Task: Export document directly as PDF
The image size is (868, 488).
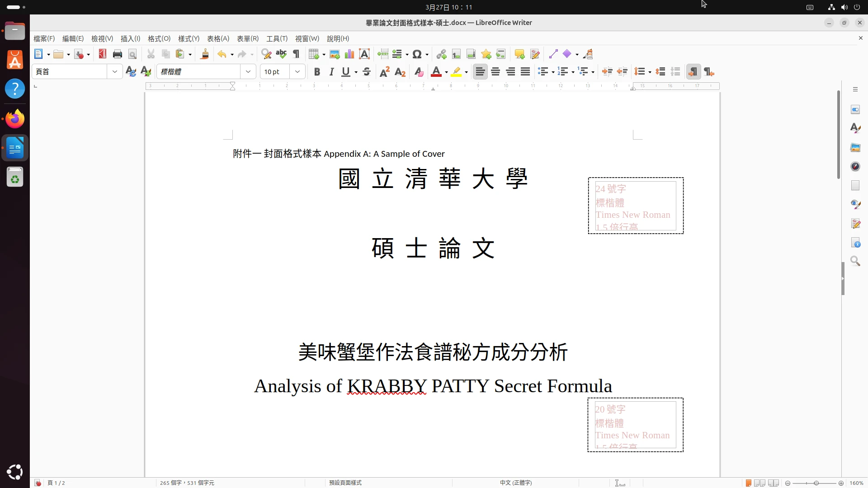Action: pos(103,54)
